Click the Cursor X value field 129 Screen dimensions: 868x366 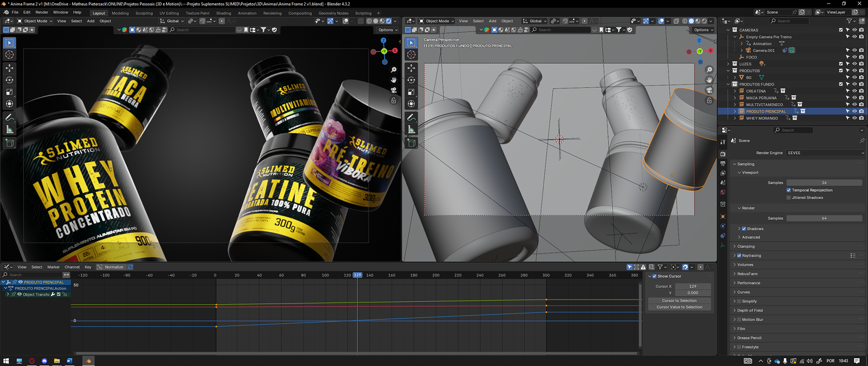[x=693, y=286]
